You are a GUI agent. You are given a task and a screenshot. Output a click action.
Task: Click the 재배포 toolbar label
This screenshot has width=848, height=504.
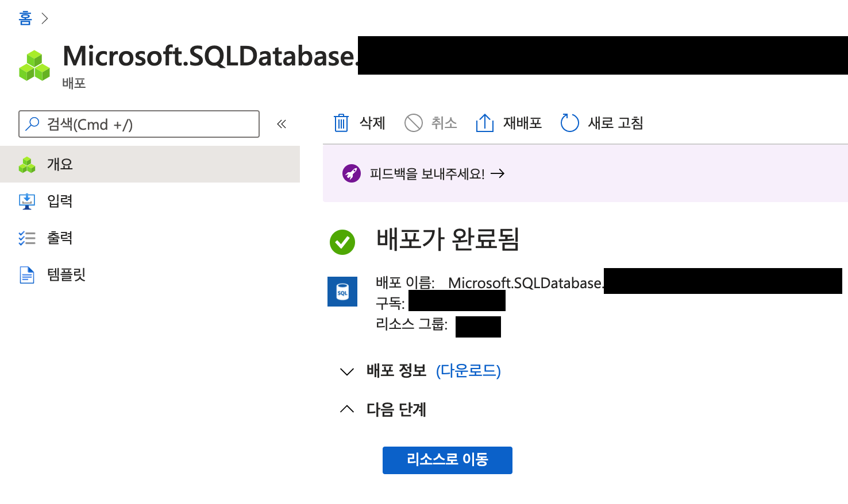click(x=522, y=123)
